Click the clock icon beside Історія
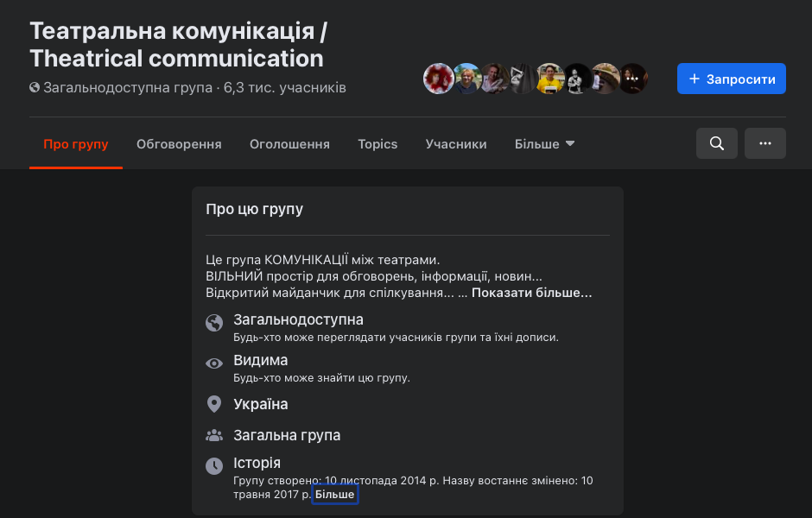 point(214,466)
